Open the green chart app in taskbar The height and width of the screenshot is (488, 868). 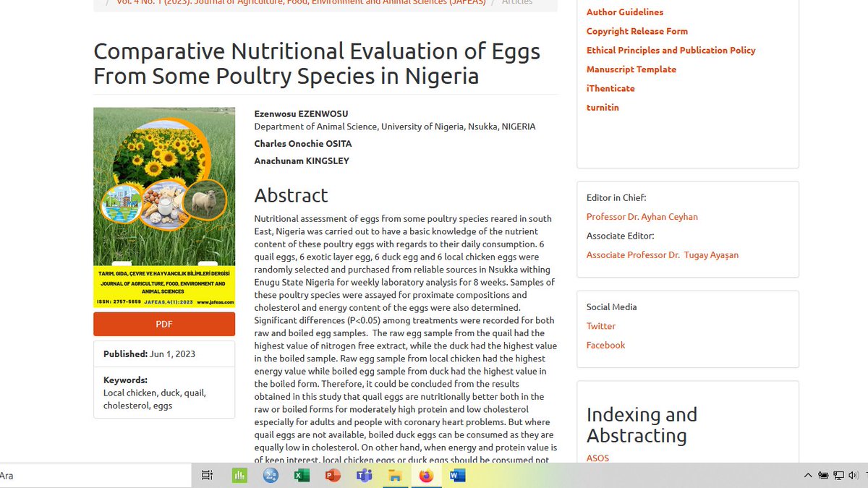point(239,475)
